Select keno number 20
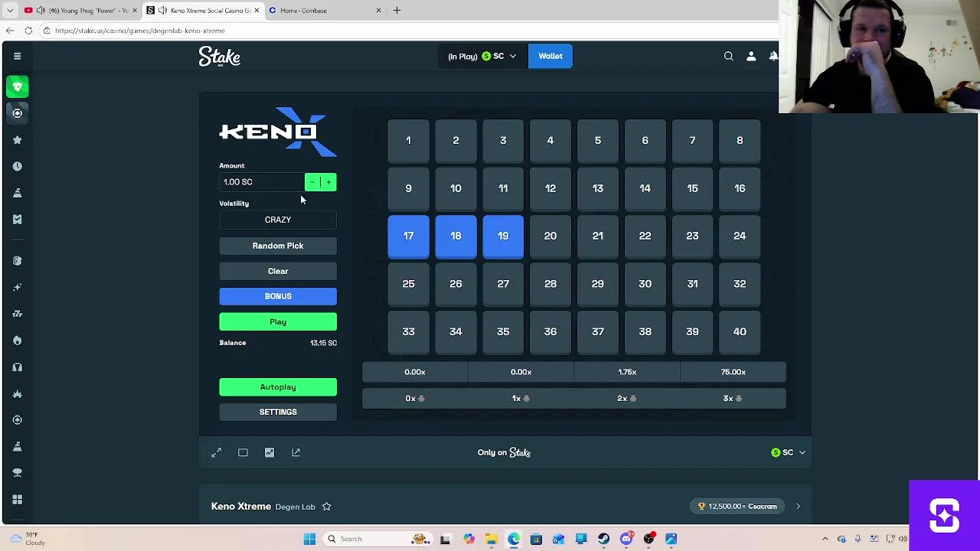The image size is (980, 551). tap(550, 236)
